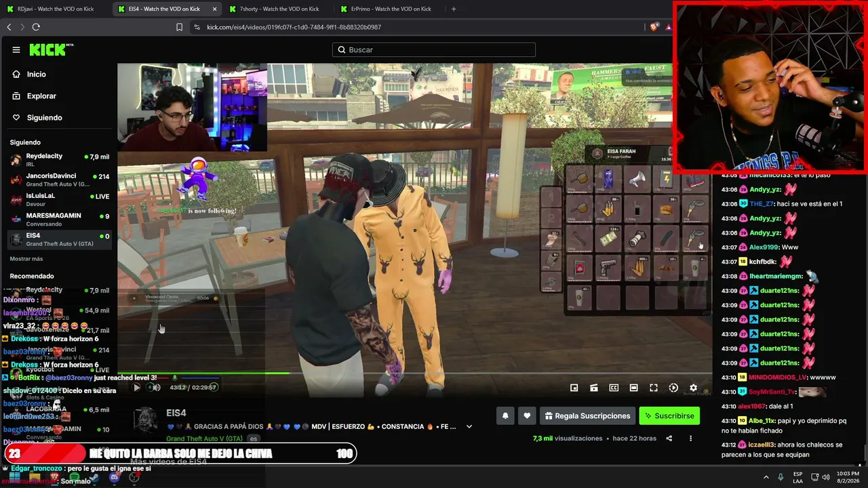Expand the stream title with chevron
868x488 pixels.
pos(469,427)
